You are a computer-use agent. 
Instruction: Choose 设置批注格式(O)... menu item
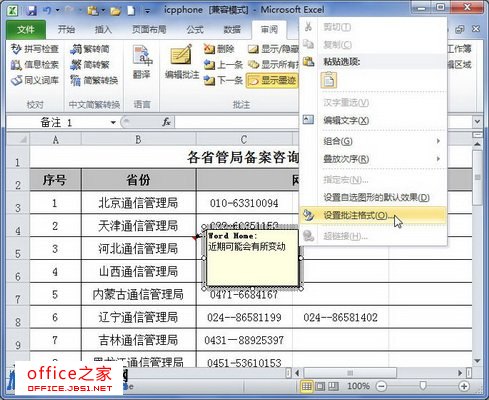pos(373,215)
